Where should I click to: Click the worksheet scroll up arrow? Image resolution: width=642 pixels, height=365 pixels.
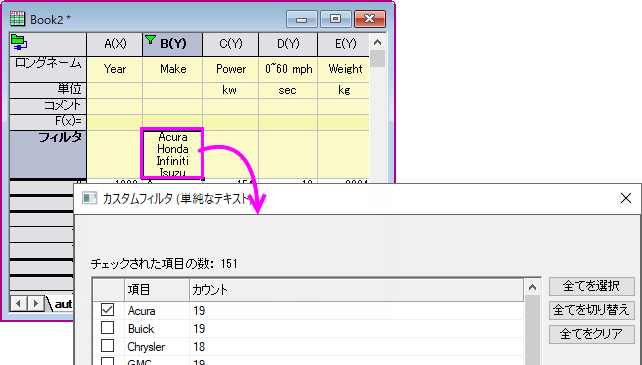coord(378,42)
